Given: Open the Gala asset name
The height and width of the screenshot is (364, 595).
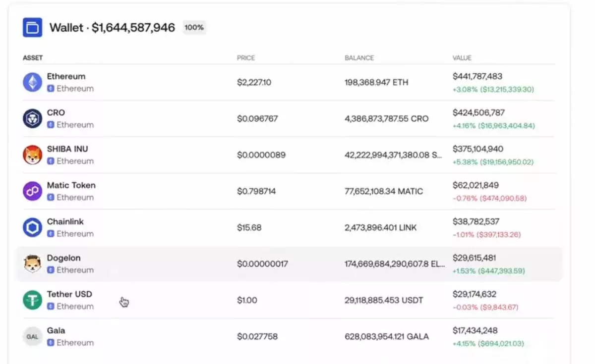Looking at the screenshot, I should click(x=56, y=330).
